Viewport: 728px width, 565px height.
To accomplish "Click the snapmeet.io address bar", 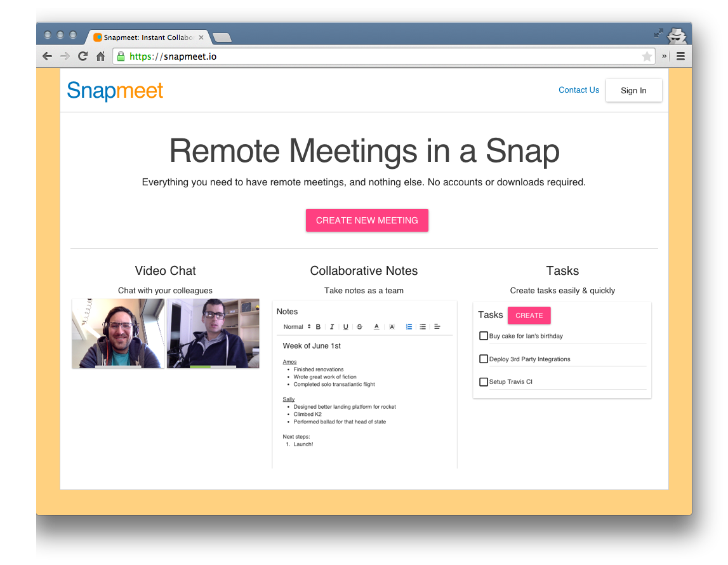I will [383, 56].
